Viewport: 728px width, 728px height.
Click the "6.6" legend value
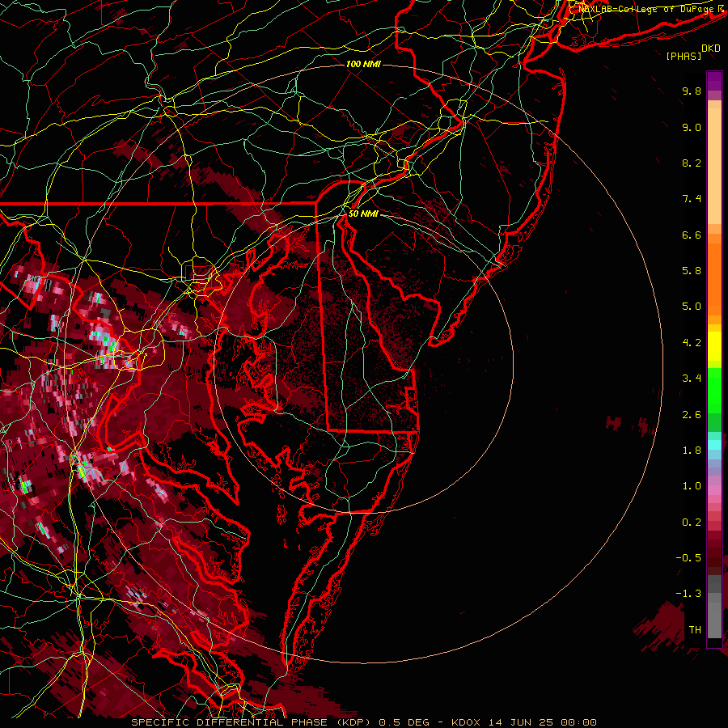(692, 235)
